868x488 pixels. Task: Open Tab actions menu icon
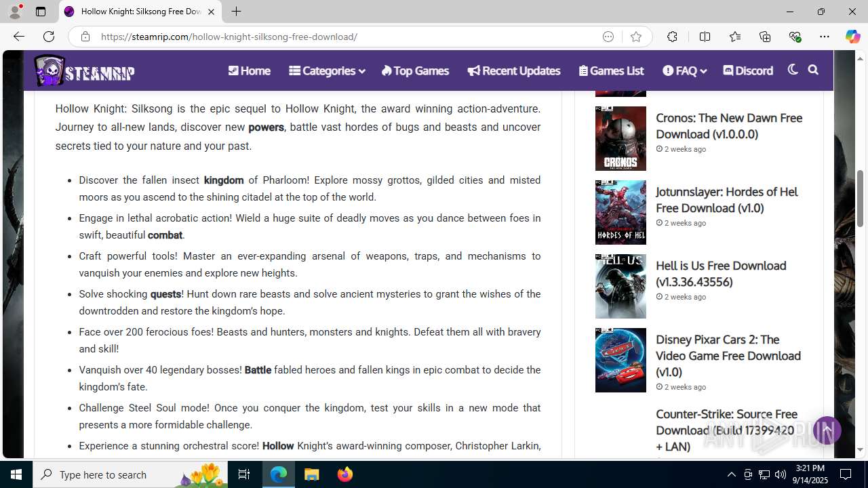41,12
